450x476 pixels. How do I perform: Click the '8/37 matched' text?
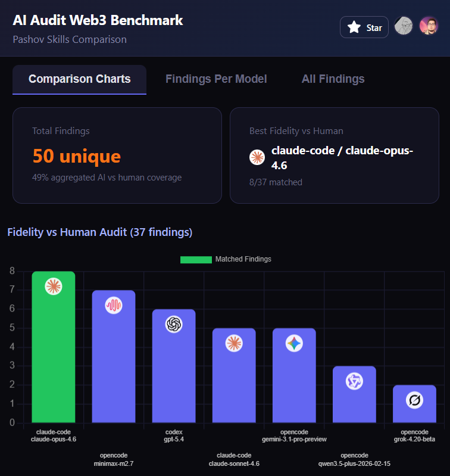click(276, 182)
